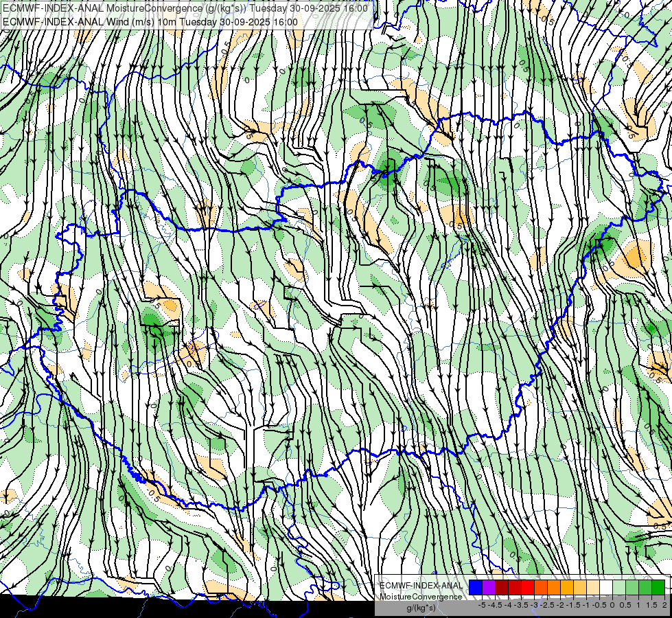
Task: Click the MoistureConvergence title line at top
Action: tap(185, 8)
